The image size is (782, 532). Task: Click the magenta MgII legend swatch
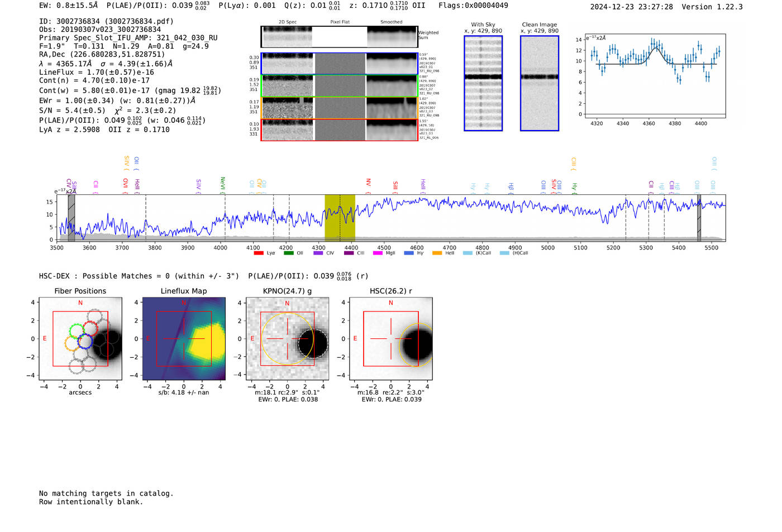coord(378,253)
